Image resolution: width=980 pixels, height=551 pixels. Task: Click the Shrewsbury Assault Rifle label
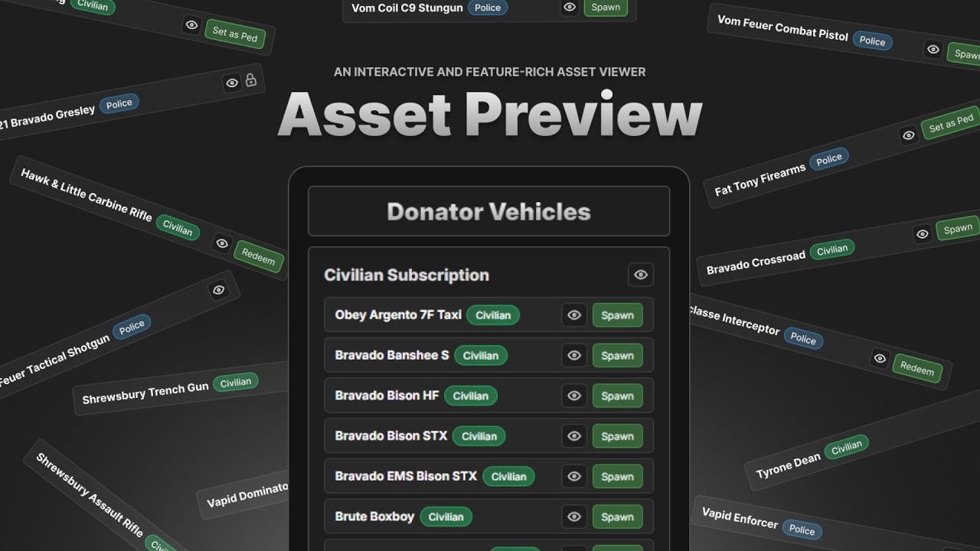point(90,495)
